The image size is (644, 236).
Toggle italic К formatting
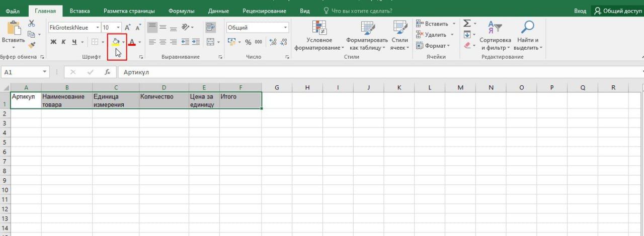pyautogui.click(x=64, y=42)
